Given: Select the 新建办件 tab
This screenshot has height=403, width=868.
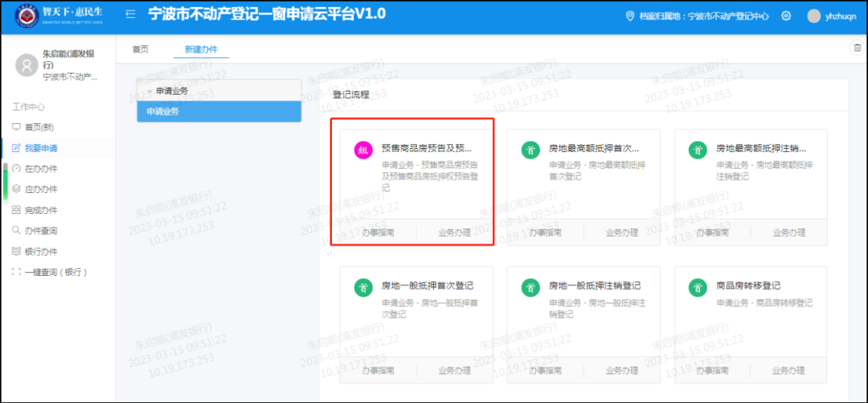Looking at the screenshot, I should (201, 49).
